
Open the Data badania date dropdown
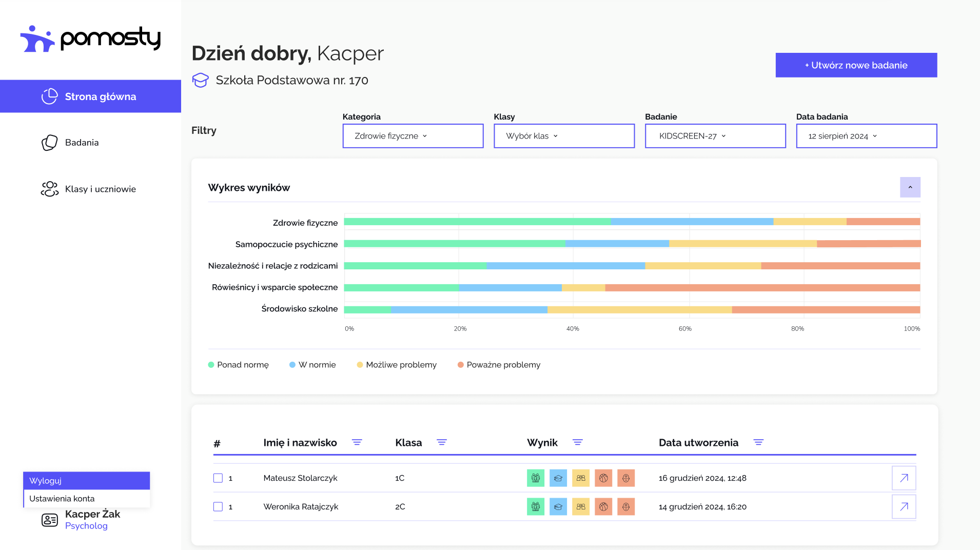click(866, 136)
